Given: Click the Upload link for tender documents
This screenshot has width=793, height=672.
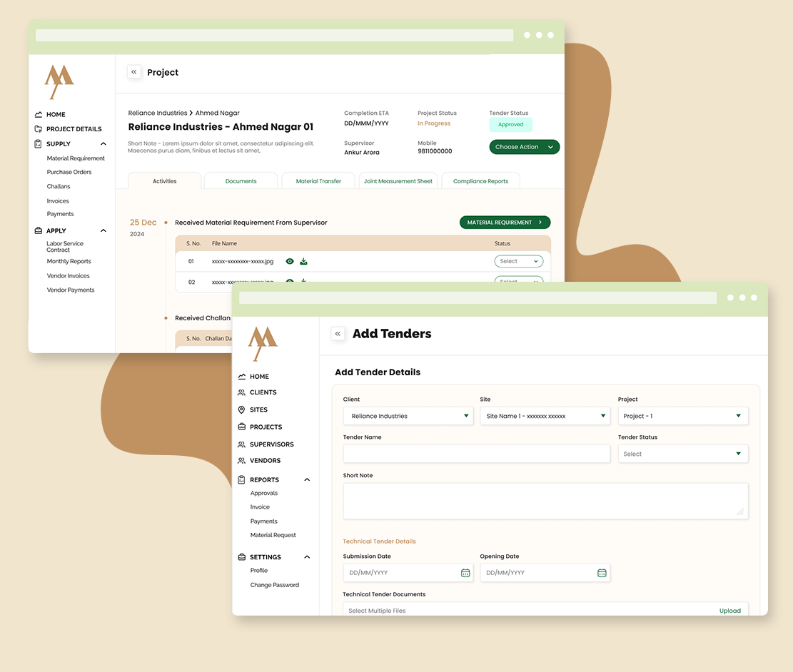Looking at the screenshot, I should point(729,611).
